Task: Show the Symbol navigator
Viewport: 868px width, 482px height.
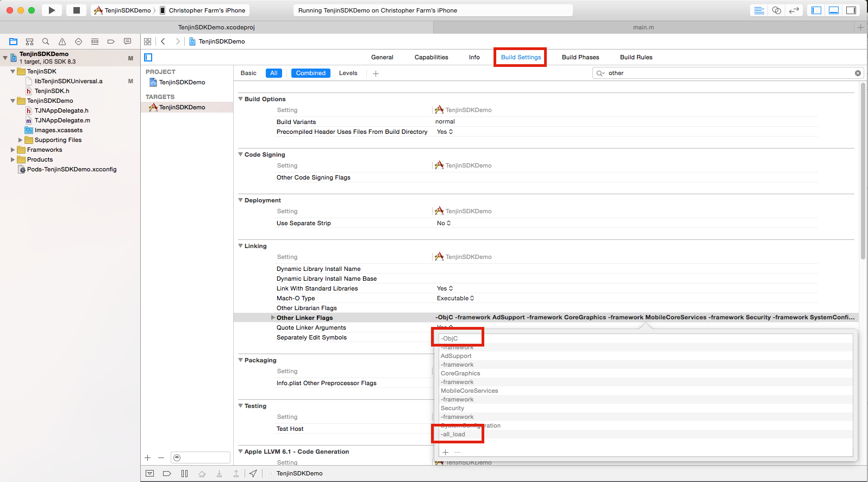Action: [x=30, y=41]
